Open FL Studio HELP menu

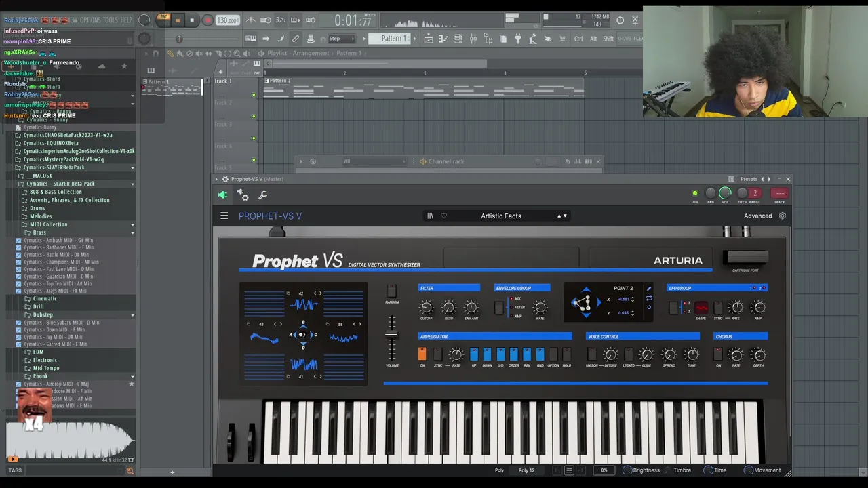(127, 20)
